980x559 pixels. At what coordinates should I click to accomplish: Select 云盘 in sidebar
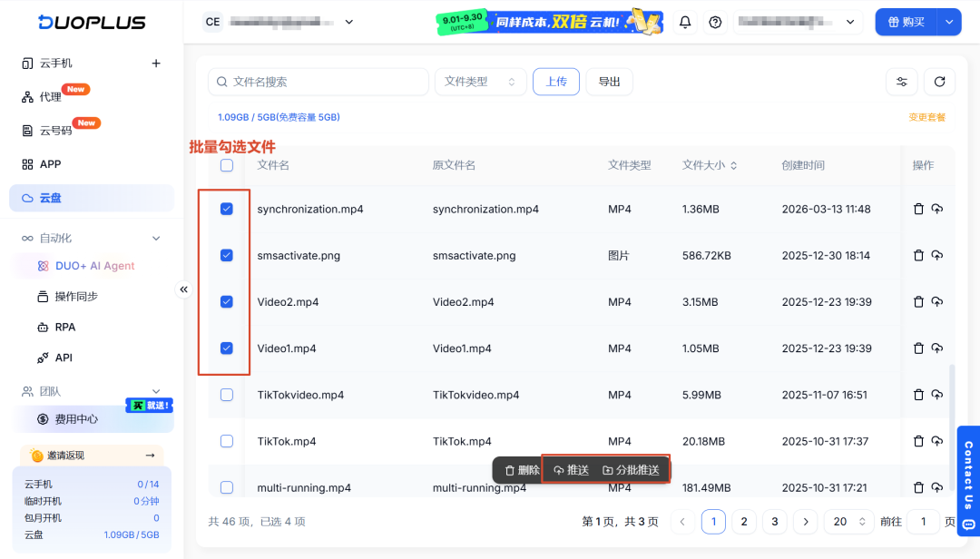(92, 198)
